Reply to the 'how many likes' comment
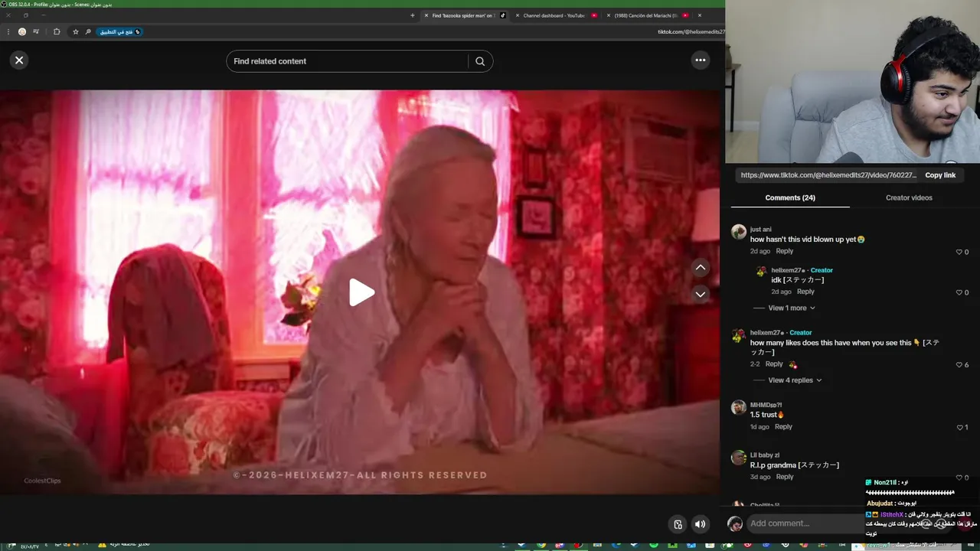The image size is (980, 551). [x=774, y=364]
